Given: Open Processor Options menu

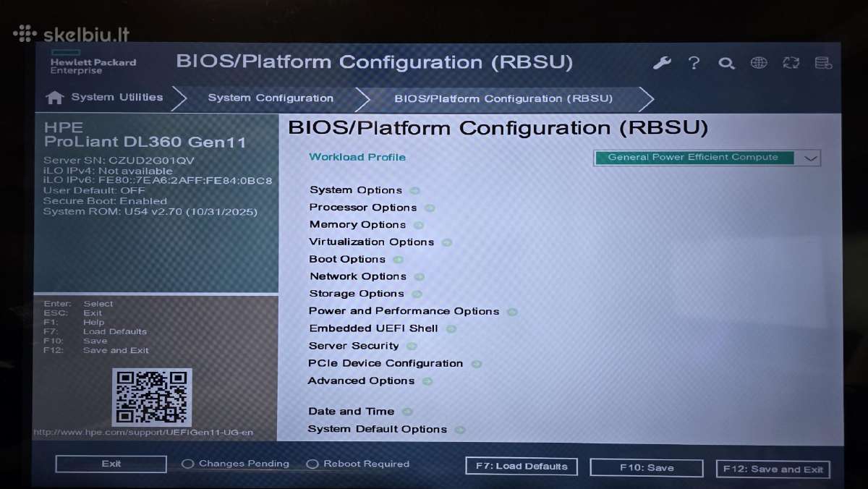Looking at the screenshot, I should (363, 208).
